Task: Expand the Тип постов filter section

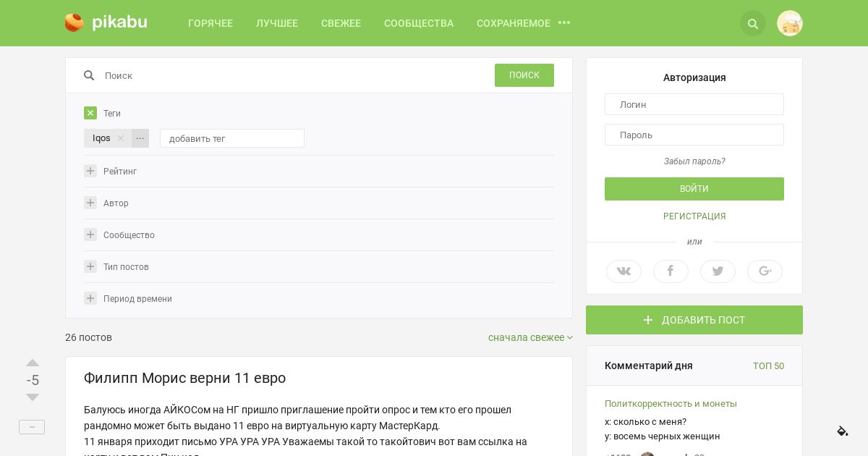Action: (x=90, y=266)
